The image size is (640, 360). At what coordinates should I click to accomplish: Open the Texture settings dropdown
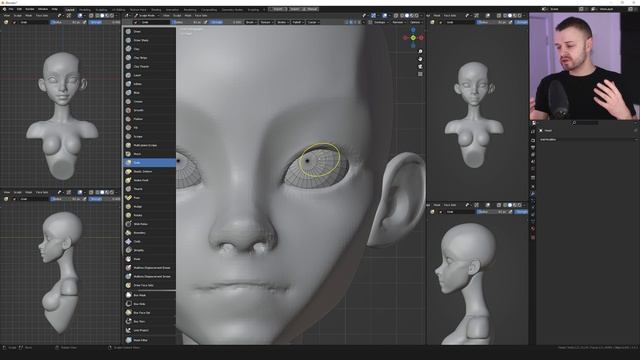pyautogui.click(x=266, y=22)
